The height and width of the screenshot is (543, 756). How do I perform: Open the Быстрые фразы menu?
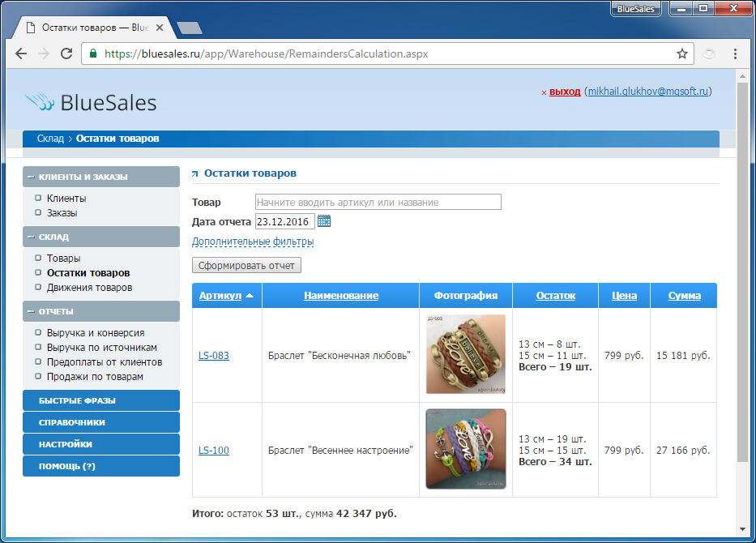pos(101,400)
